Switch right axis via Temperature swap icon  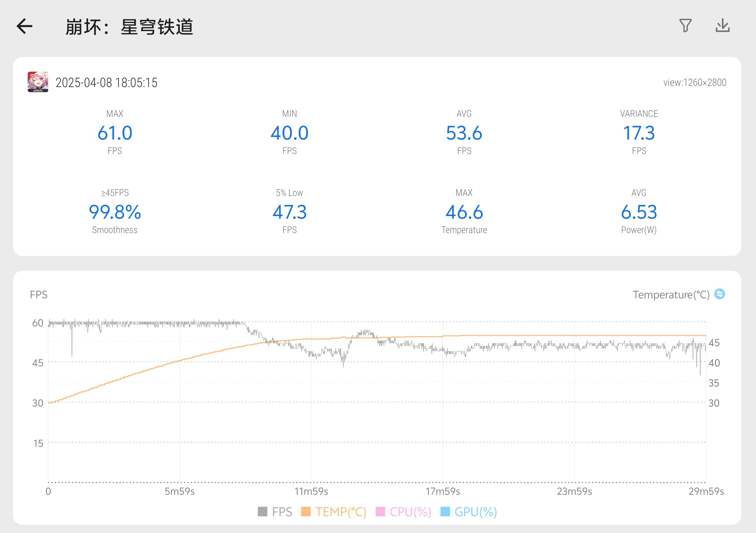pos(719,294)
